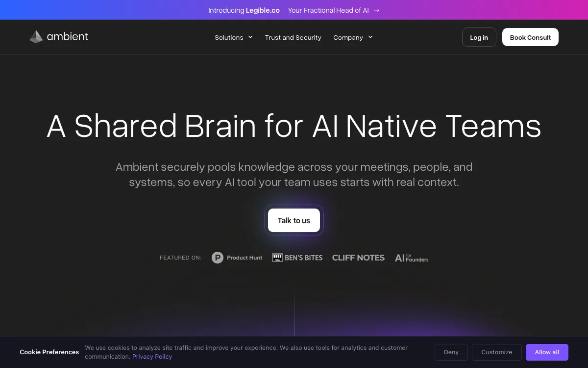Click the 'A Shared Brain for AI Native Teams' heading

click(x=294, y=126)
